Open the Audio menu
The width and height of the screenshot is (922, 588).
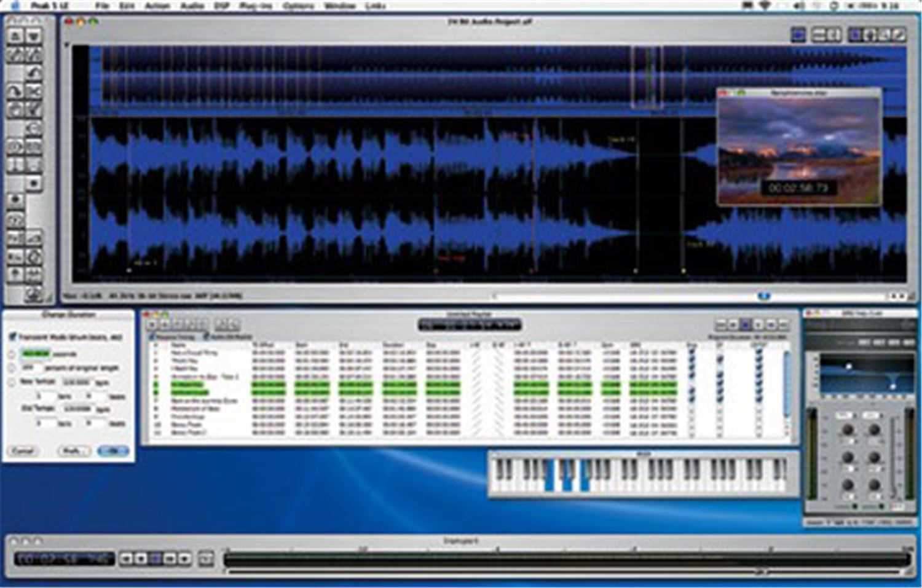tap(192, 6)
